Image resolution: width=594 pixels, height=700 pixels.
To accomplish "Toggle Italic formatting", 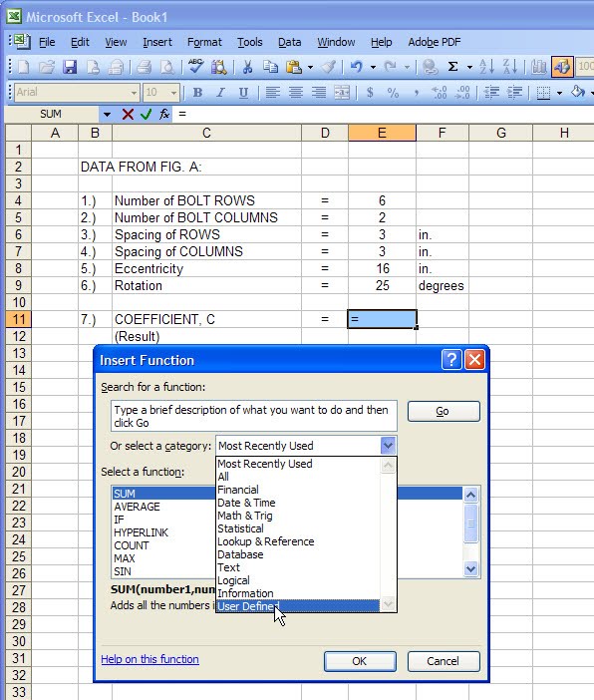I will click(x=220, y=93).
